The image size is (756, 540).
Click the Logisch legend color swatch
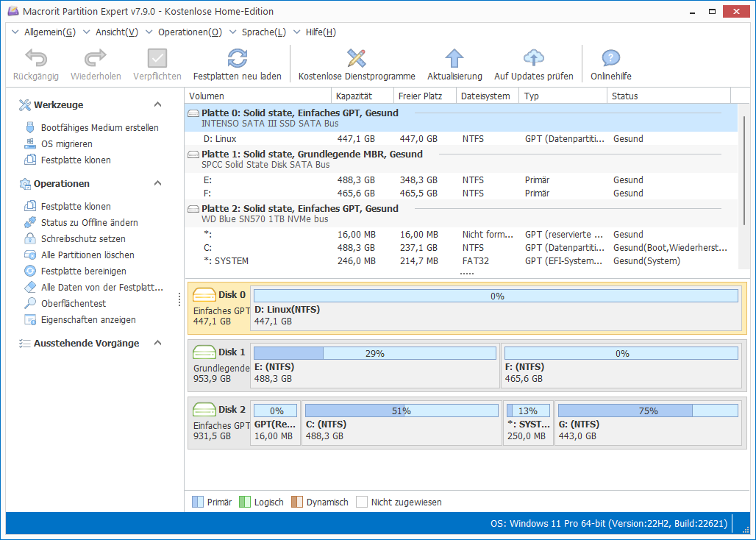[x=245, y=502]
